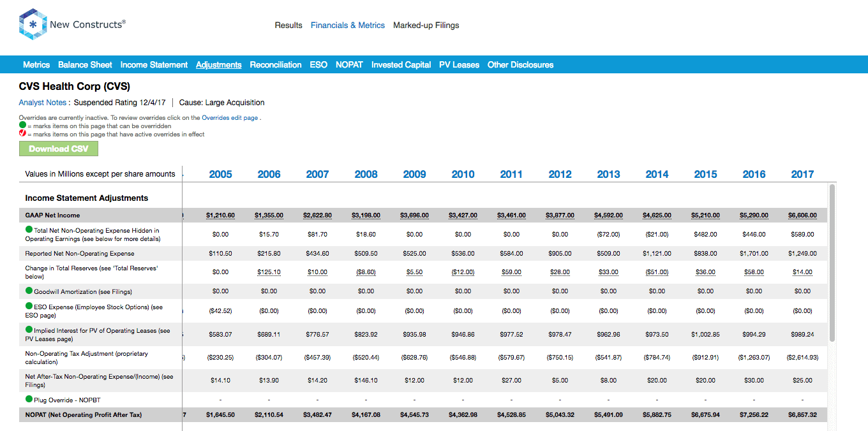Click the Cause: Large Acquisition text

(221, 103)
